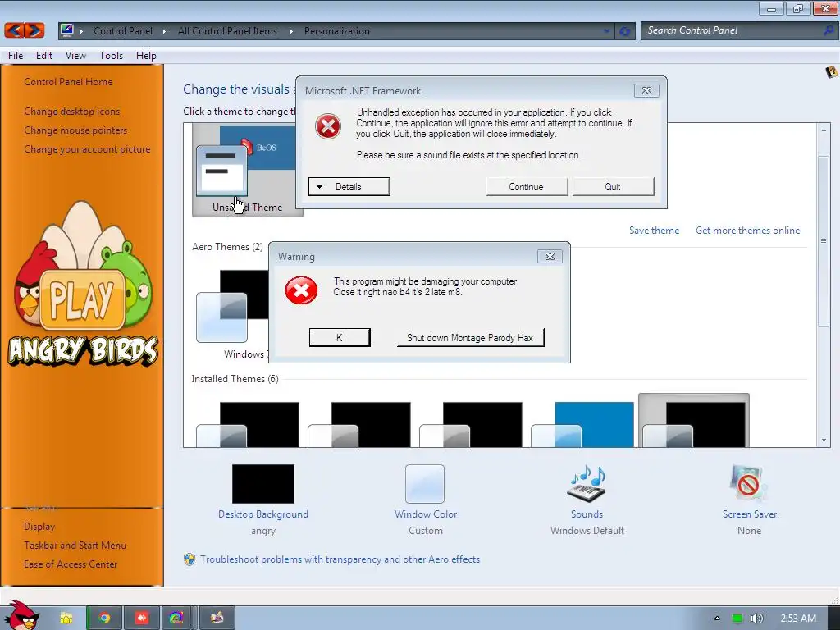Open Change desktop icons link

72,112
